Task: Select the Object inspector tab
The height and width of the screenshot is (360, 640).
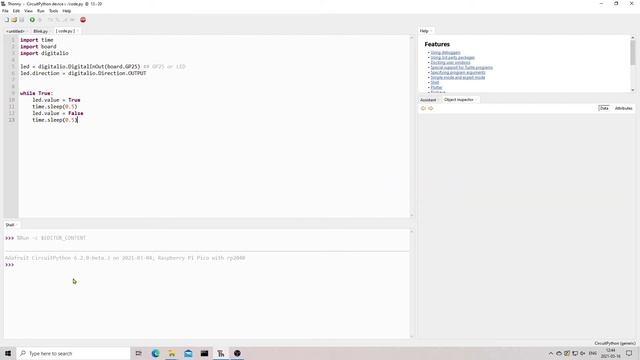Action: tap(458, 100)
